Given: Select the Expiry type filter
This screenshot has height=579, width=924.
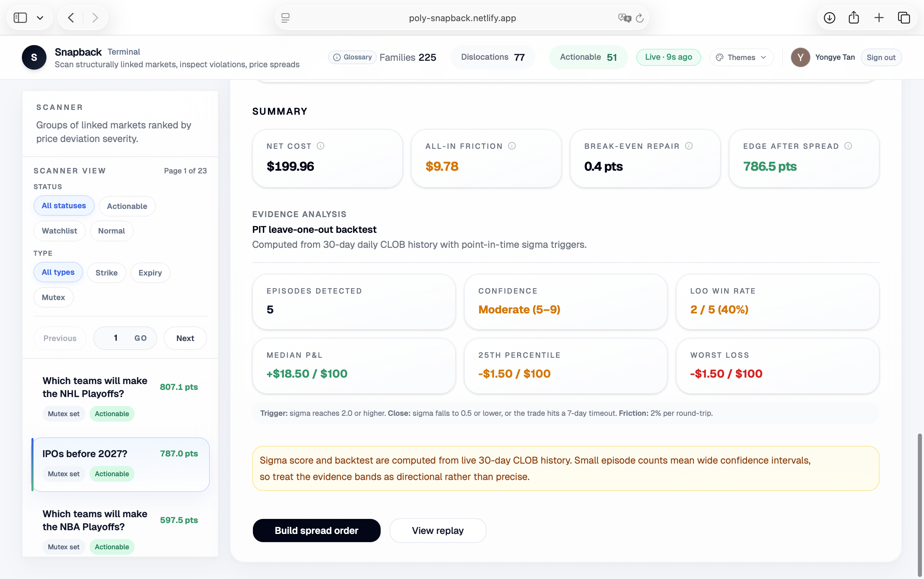Looking at the screenshot, I should point(150,273).
